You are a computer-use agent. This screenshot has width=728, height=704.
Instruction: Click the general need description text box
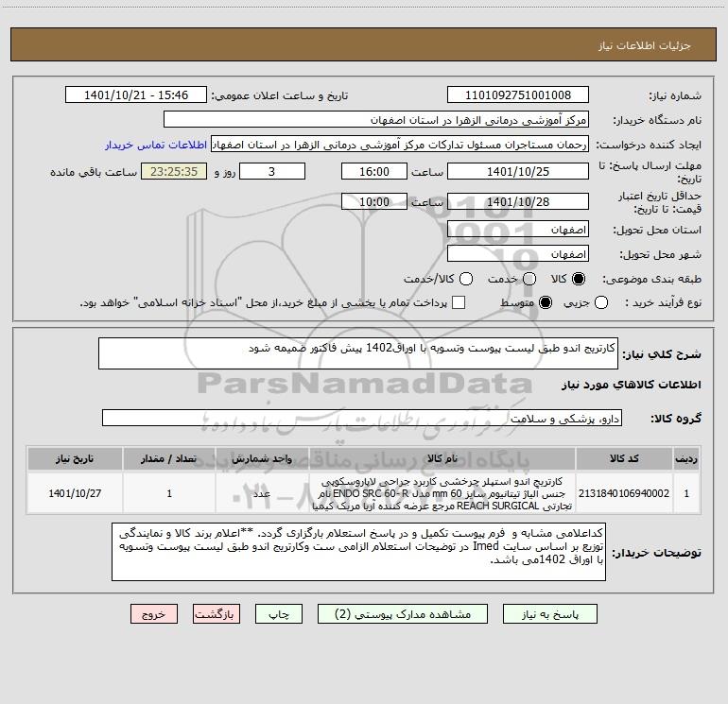[x=358, y=353]
